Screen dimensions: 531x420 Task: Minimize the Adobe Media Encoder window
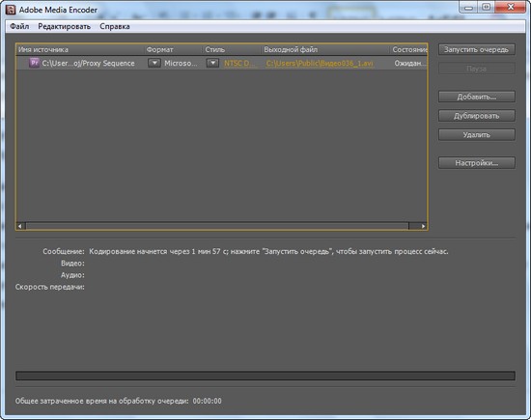pyautogui.click(x=468, y=7)
